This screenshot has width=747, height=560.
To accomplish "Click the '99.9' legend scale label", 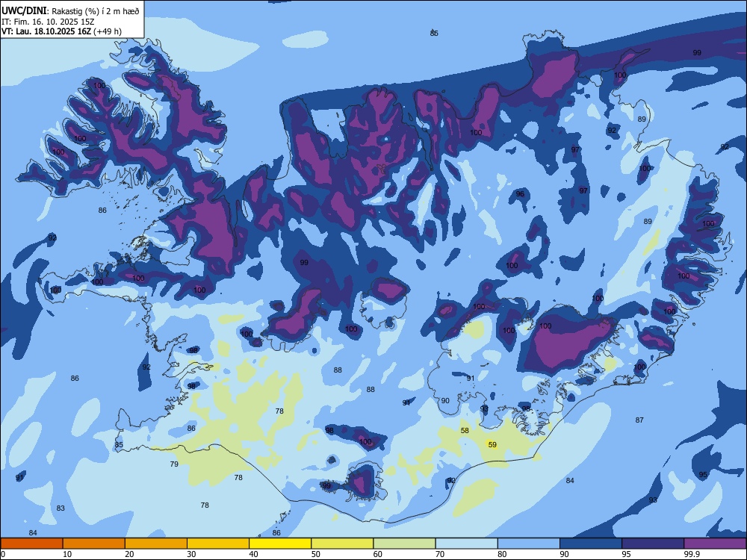I will click(691, 554).
